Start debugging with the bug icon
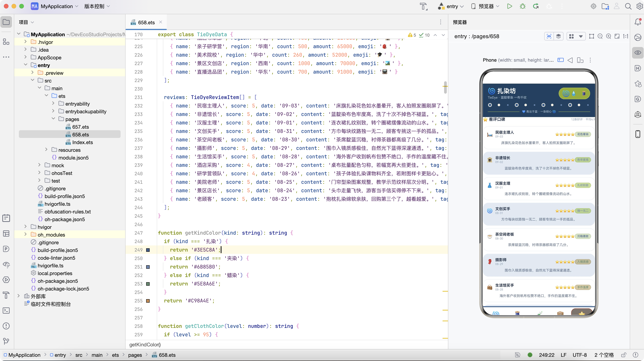 coord(522,6)
